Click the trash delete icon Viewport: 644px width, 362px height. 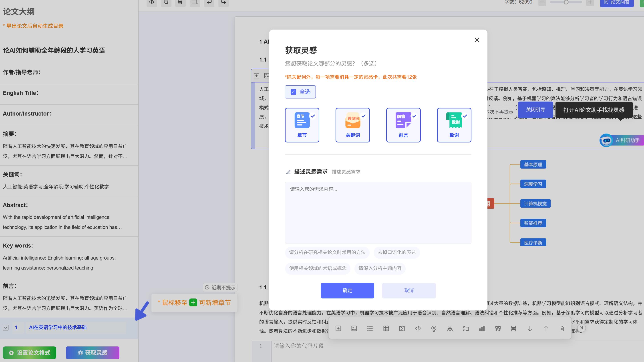tap(562, 328)
